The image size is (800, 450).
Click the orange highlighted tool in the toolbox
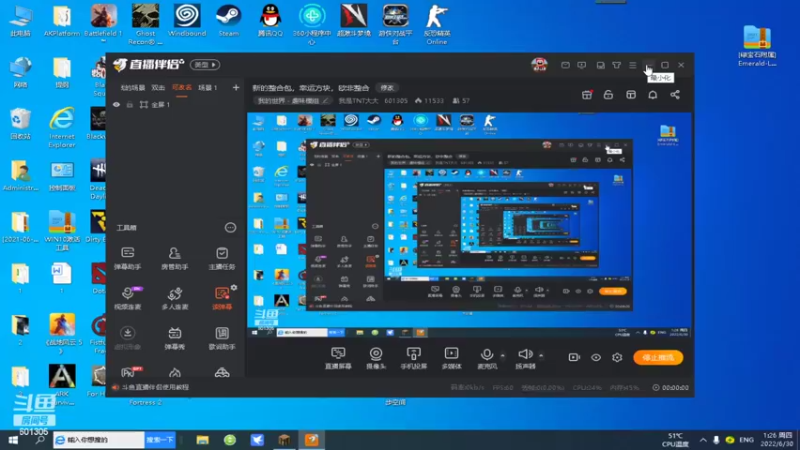(222, 298)
